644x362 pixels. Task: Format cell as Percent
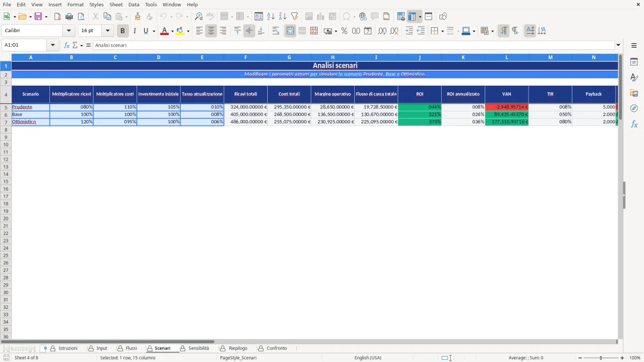coord(344,31)
